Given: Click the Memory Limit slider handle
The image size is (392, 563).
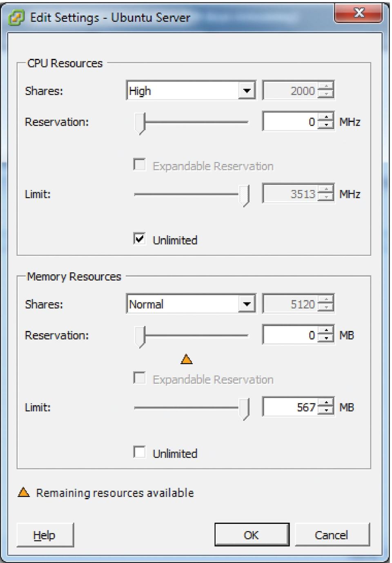Looking at the screenshot, I should point(244,408).
